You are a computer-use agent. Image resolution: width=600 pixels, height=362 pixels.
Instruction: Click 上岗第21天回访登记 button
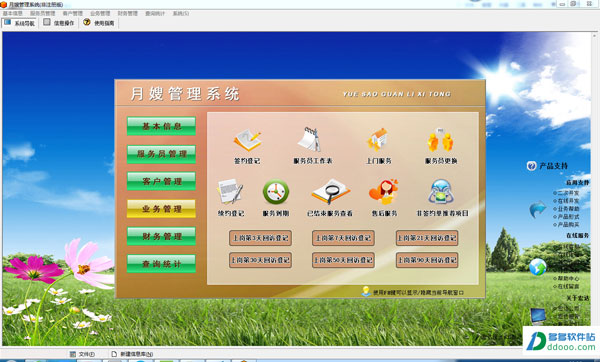(427, 238)
